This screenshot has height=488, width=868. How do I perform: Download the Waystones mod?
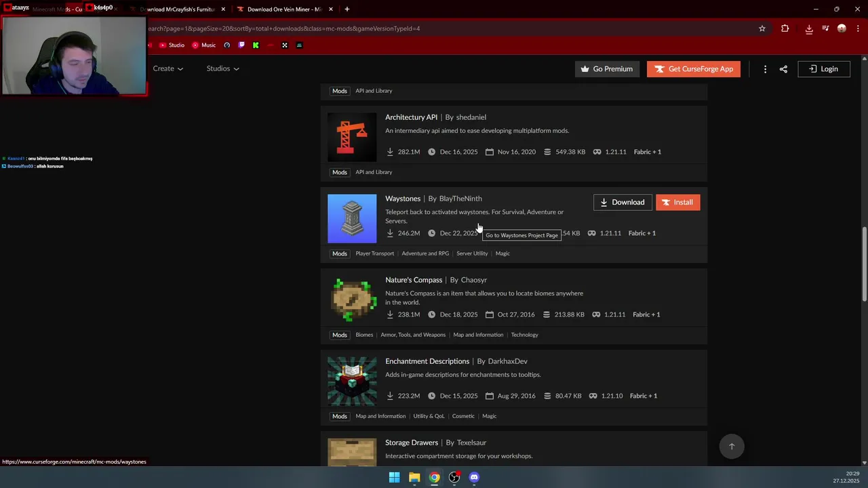pyautogui.click(x=623, y=202)
